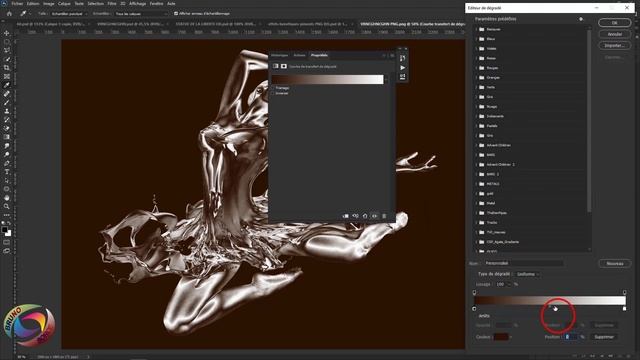
Task: Open the Filtre menu
Action: pyautogui.click(x=112, y=3)
